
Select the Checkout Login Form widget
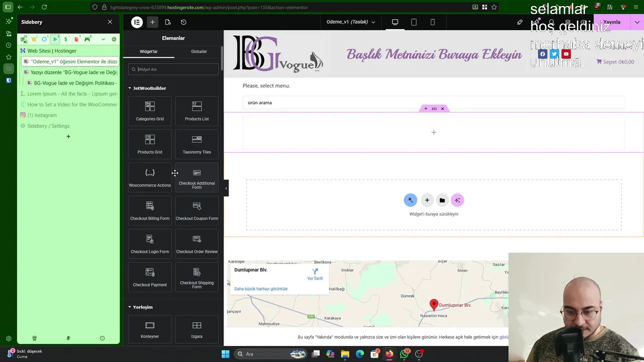pyautogui.click(x=150, y=243)
